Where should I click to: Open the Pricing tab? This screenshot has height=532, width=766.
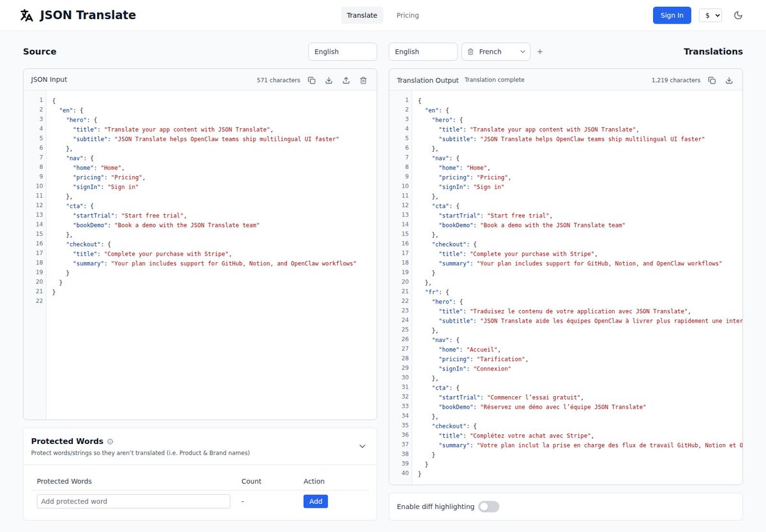tap(408, 15)
